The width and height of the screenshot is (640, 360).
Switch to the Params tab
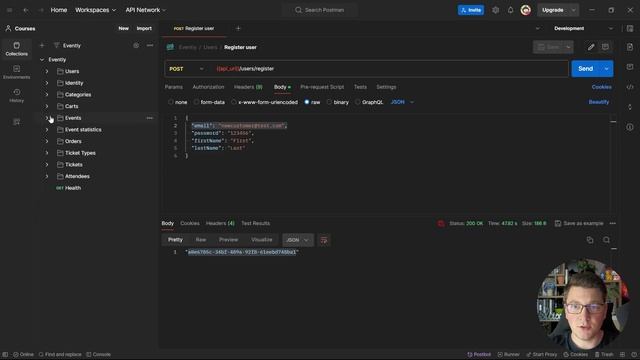[173, 87]
